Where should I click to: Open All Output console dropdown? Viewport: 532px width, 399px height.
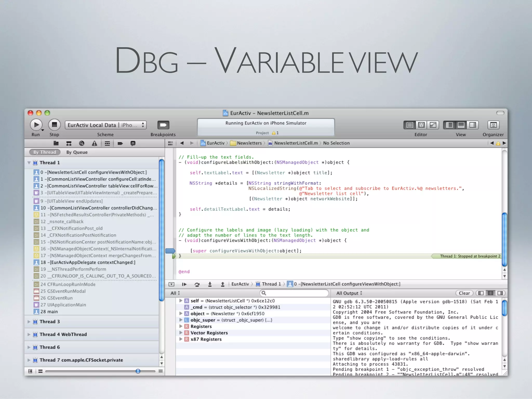pos(349,293)
